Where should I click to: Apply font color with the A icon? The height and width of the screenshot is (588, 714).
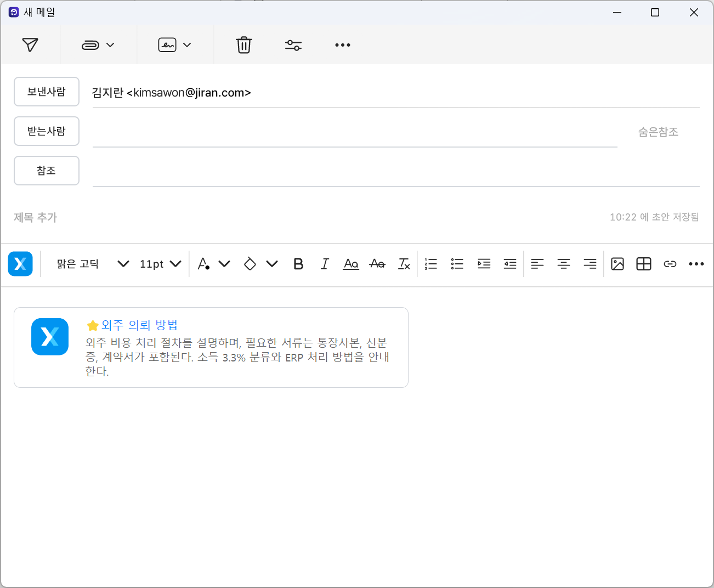[203, 264]
